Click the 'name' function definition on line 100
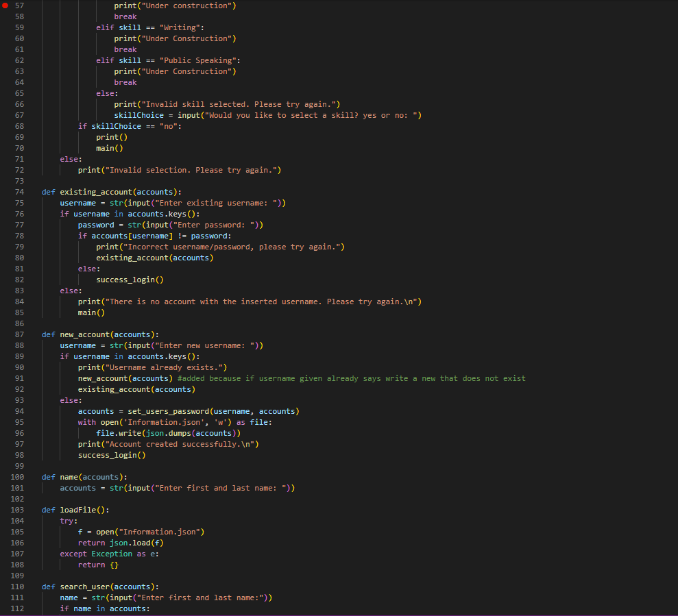 click(x=69, y=477)
